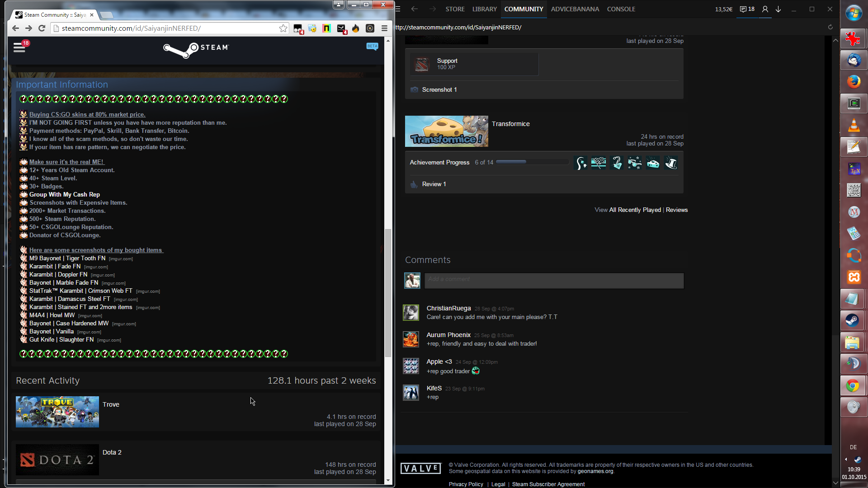Open the STORE tab in Steam
868x488 pixels.
(x=455, y=9)
